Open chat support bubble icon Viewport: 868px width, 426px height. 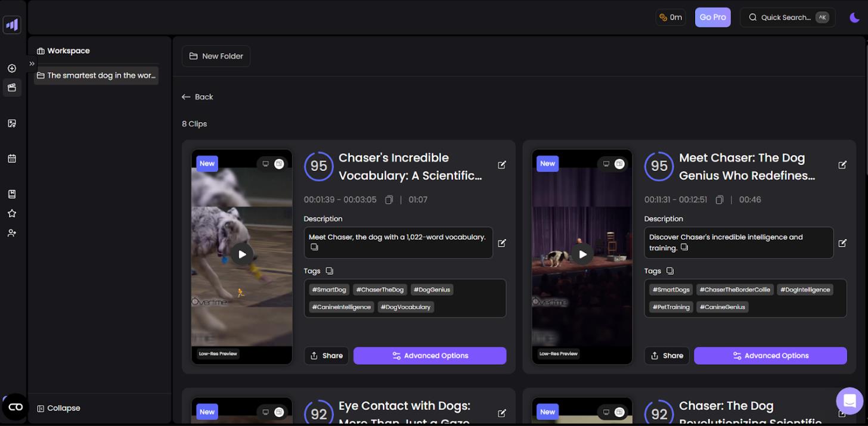[x=850, y=401]
